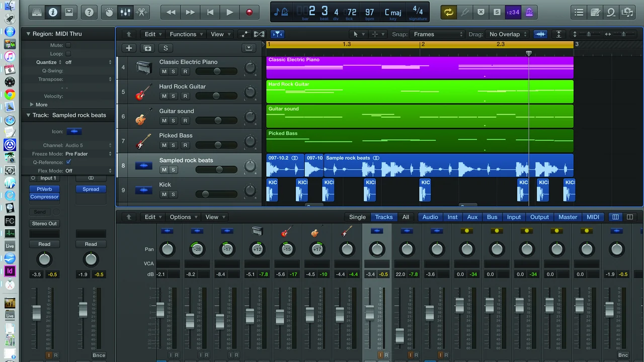Toggle the Aux channel filter button

pos(472,217)
